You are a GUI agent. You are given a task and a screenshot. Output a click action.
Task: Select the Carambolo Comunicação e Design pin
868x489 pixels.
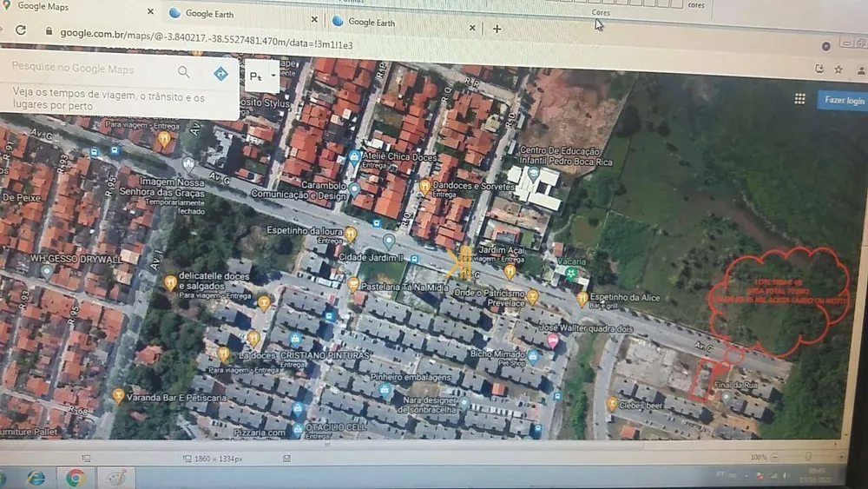pos(354,189)
